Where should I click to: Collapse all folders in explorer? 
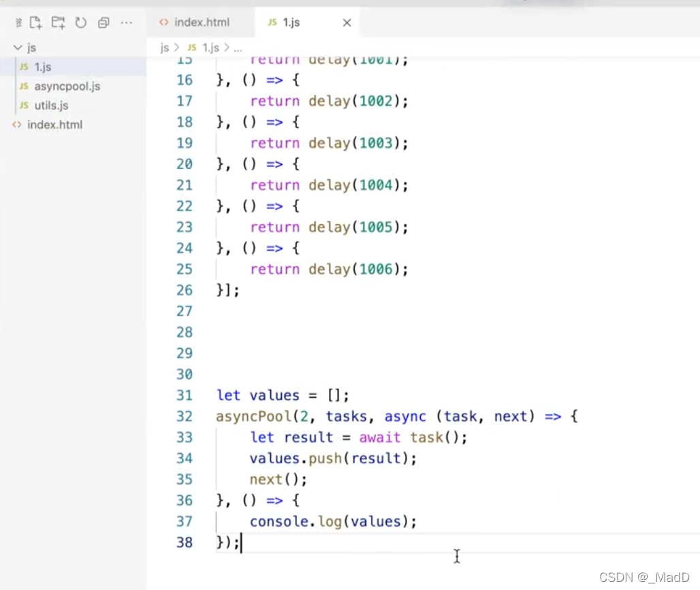tap(104, 22)
